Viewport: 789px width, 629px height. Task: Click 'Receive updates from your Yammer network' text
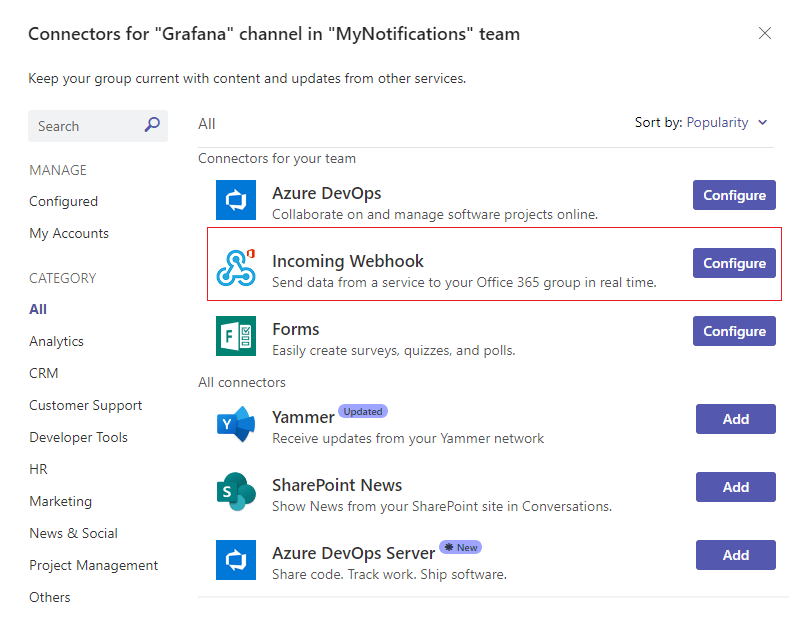408,439
